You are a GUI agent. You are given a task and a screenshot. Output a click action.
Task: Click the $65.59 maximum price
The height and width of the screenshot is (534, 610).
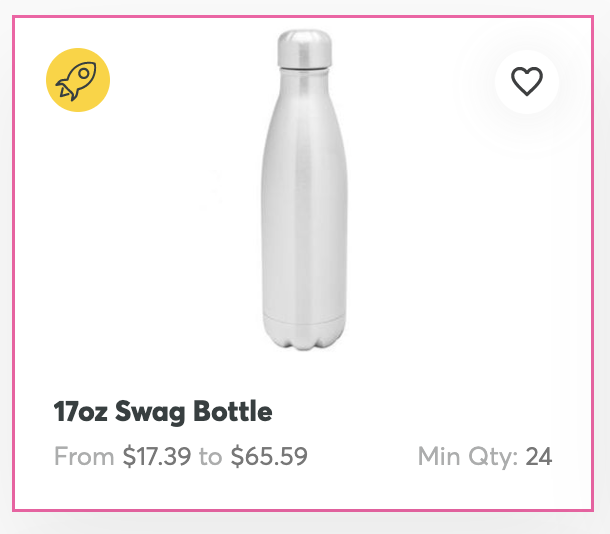(x=269, y=457)
